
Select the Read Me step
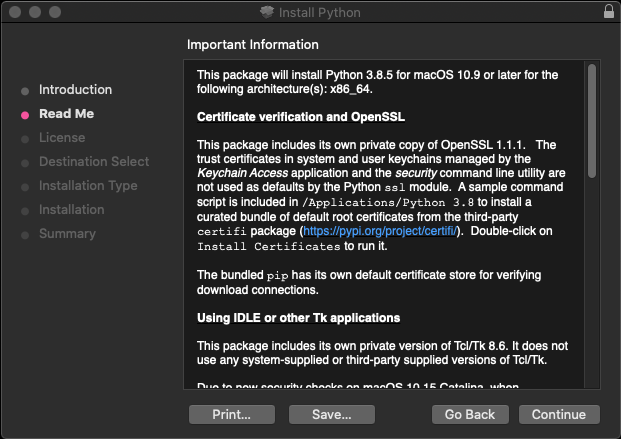point(67,114)
